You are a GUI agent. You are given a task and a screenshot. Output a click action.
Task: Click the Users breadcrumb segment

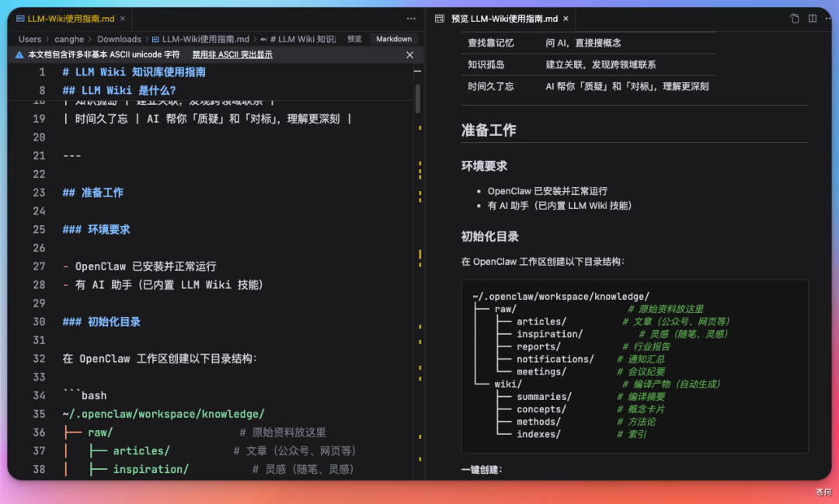point(30,39)
